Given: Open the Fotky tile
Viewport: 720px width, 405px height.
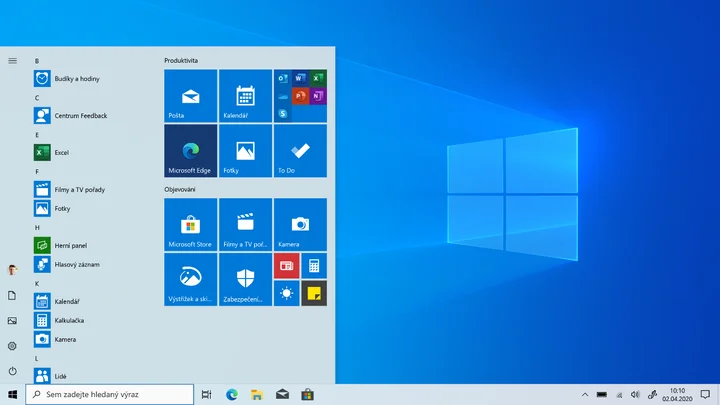Looking at the screenshot, I should (245, 151).
